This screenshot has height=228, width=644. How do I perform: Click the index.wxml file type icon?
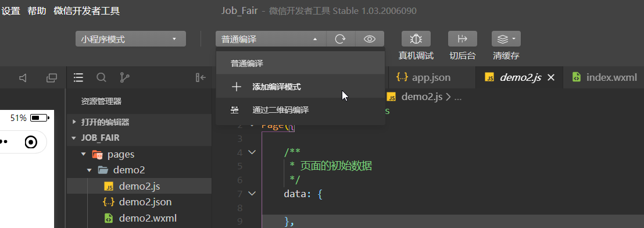576,77
